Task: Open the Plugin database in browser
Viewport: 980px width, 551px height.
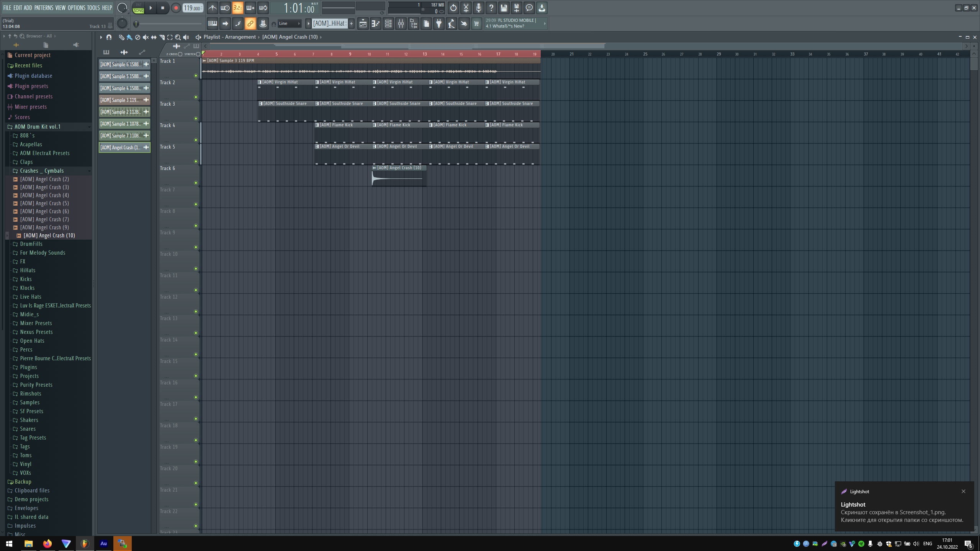Action: pyautogui.click(x=33, y=76)
